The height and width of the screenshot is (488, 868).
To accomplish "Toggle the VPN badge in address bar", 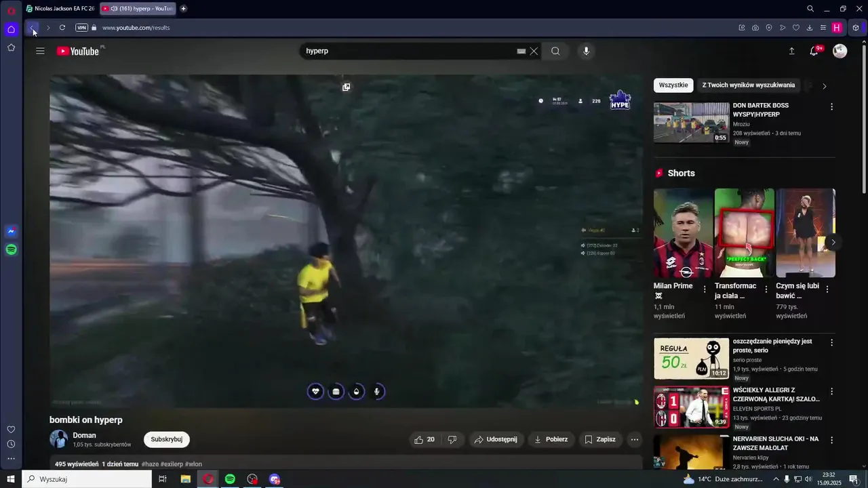I will coord(81,28).
